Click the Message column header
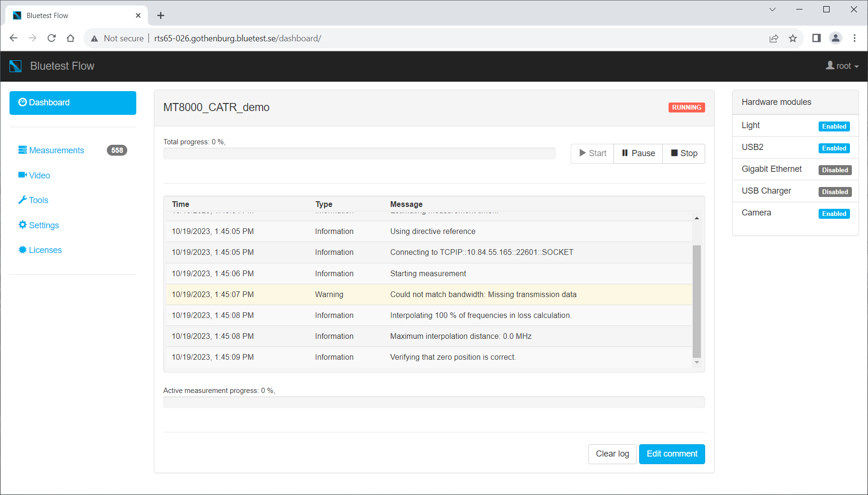The image size is (868, 495). pyautogui.click(x=406, y=204)
